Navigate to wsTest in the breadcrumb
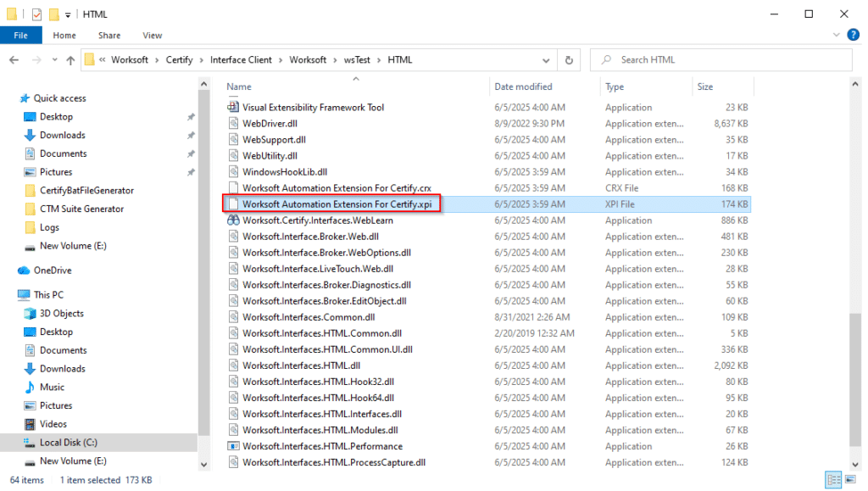Image resolution: width=868 pixels, height=491 pixels. 357,59
